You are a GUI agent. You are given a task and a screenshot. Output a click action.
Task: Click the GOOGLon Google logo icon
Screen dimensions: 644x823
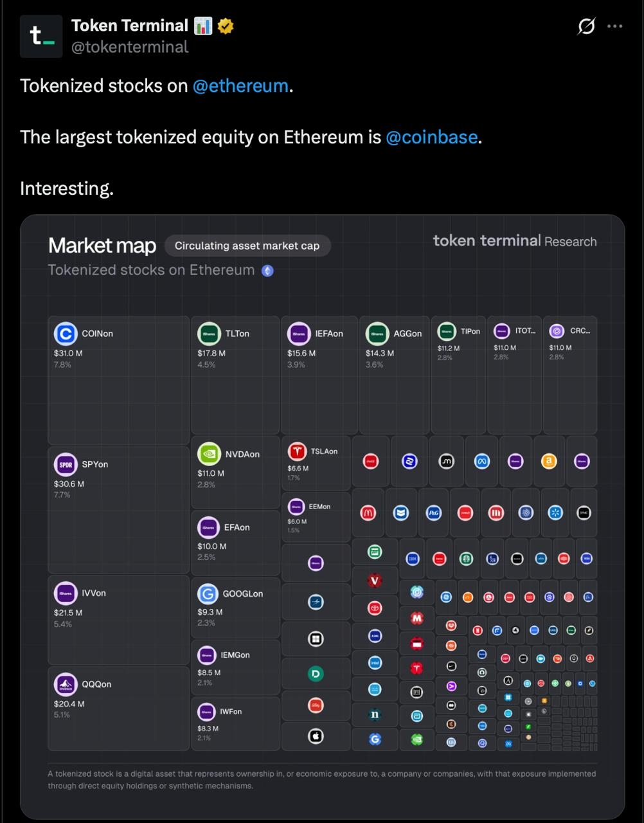[209, 593]
